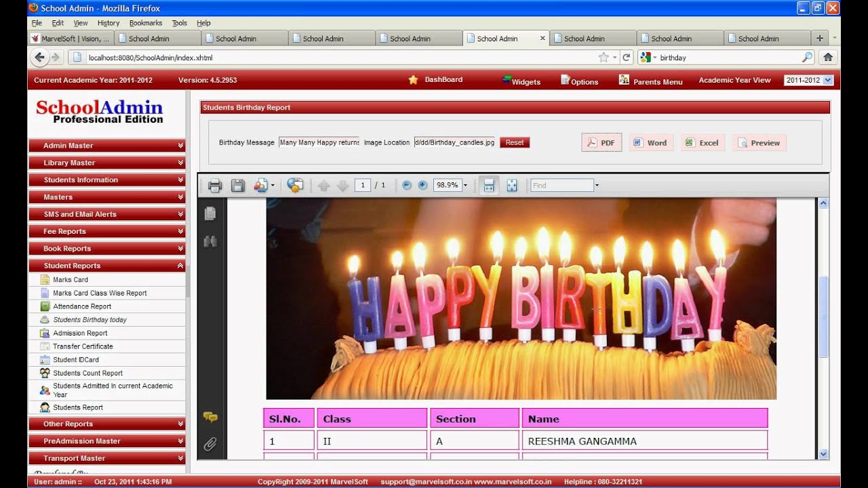868x488 pixels.
Task: Click the Preview button
Action: click(759, 142)
